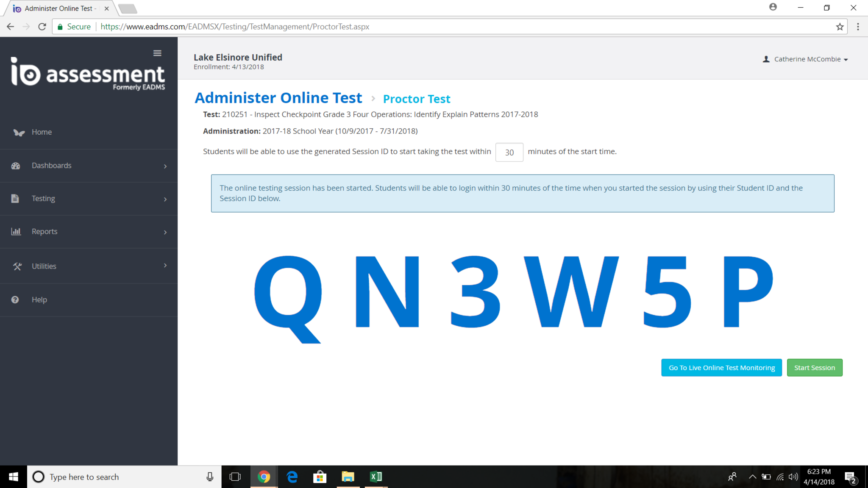Bookmark page with the star icon

click(840, 27)
